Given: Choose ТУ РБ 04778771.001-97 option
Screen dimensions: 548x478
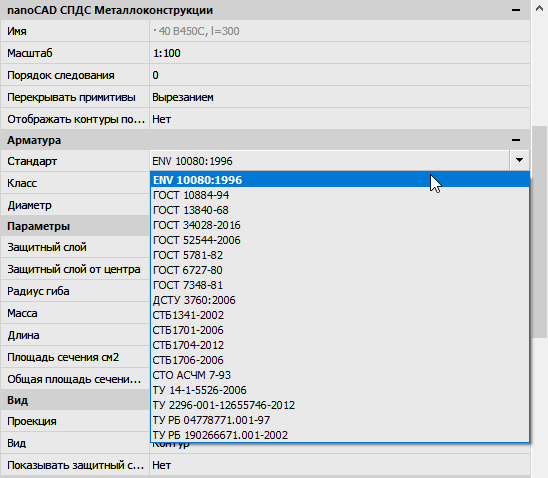Looking at the screenshot, I should click(x=340, y=420).
